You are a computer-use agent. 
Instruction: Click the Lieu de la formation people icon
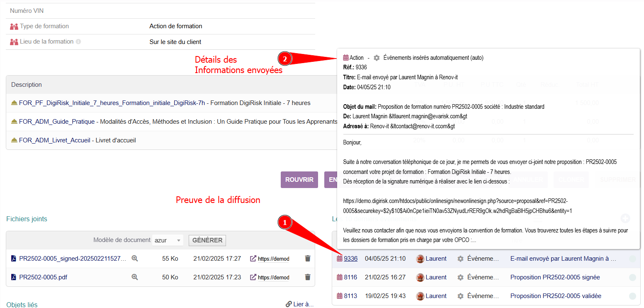tap(14, 42)
